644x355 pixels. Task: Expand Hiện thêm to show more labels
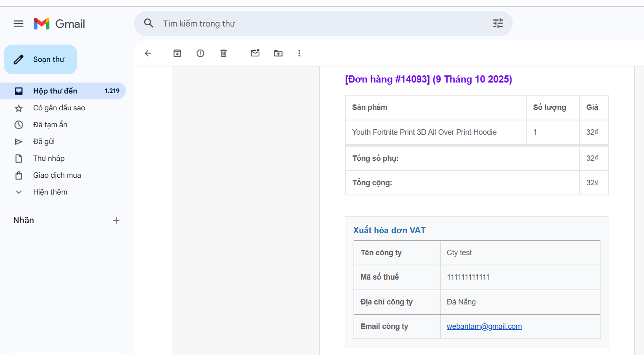[50, 192]
